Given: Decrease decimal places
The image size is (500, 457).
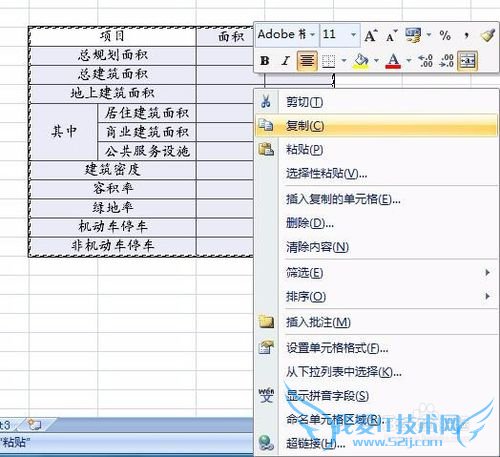Looking at the screenshot, I should click(x=446, y=61).
